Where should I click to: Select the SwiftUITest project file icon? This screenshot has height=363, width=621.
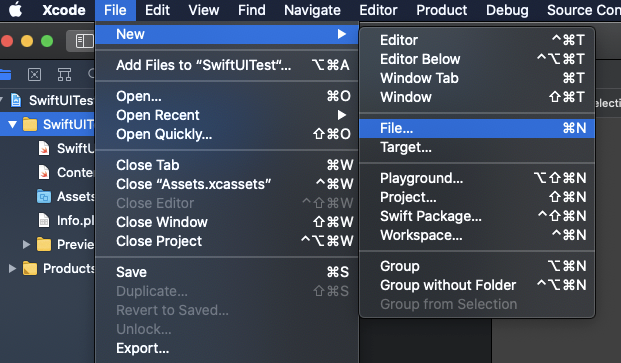(16, 100)
